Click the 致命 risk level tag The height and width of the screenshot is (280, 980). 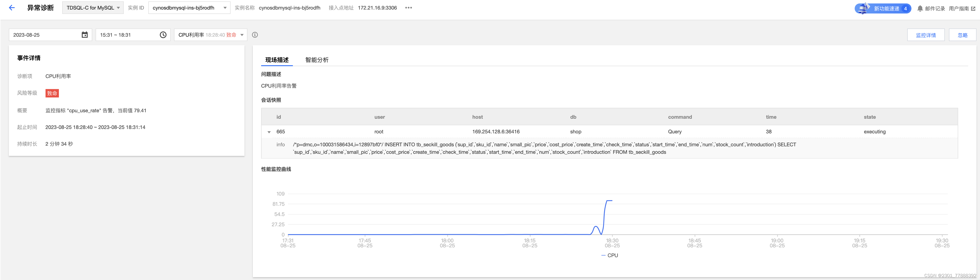tap(52, 93)
